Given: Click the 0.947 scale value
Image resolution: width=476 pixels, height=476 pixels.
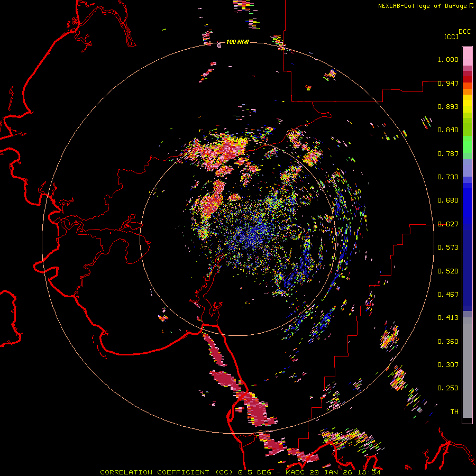Looking at the screenshot, I should (448, 83).
